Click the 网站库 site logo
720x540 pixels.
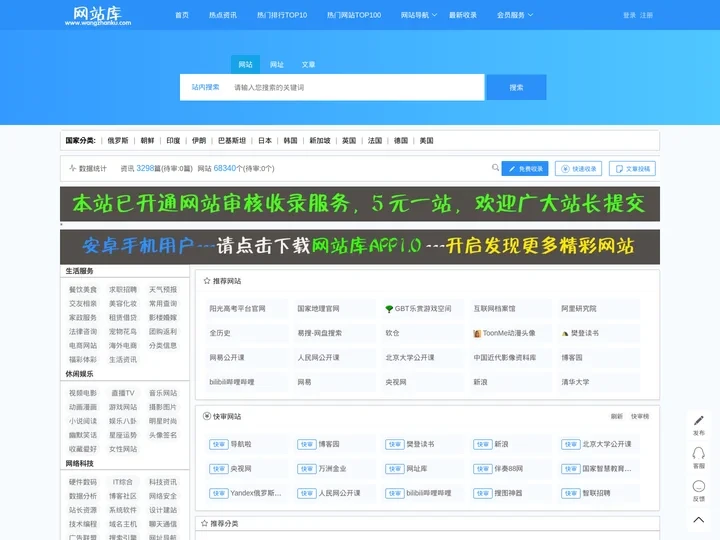(97, 15)
